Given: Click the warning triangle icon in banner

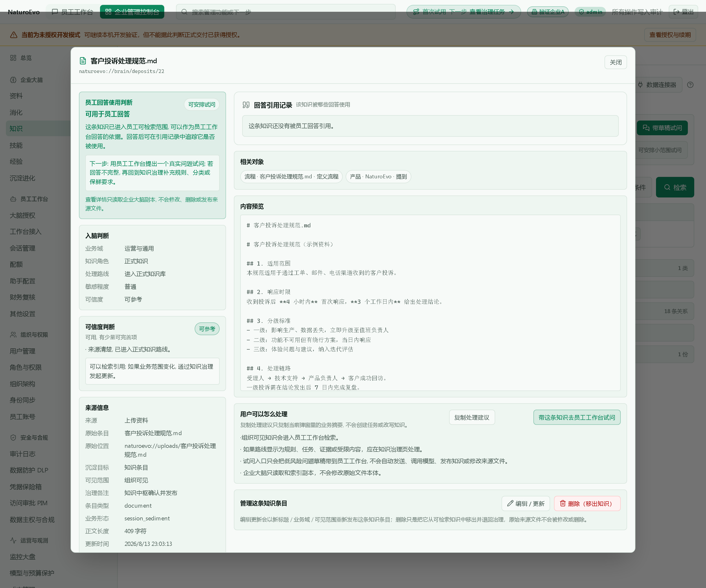Looking at the screenshot, I should (x=14, y=35).
